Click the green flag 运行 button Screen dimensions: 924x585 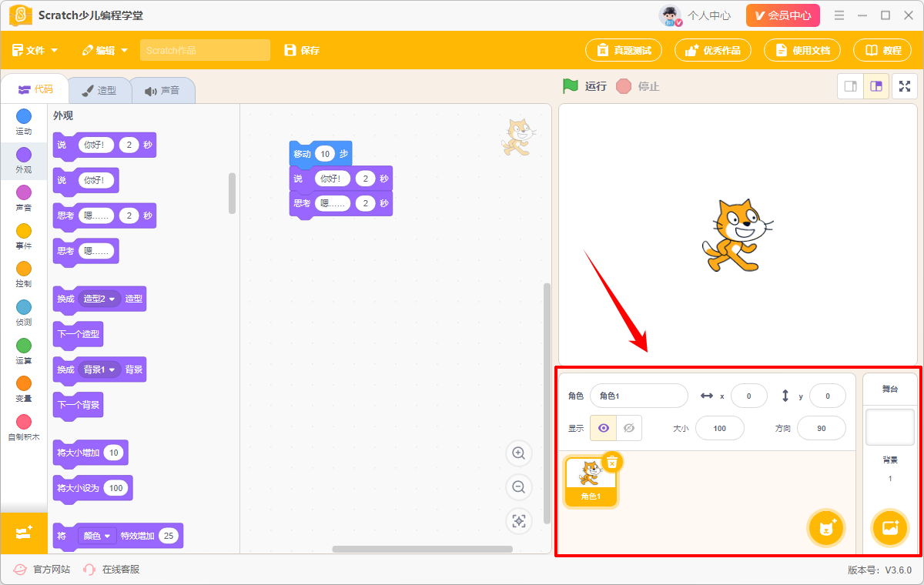point(584,86)
